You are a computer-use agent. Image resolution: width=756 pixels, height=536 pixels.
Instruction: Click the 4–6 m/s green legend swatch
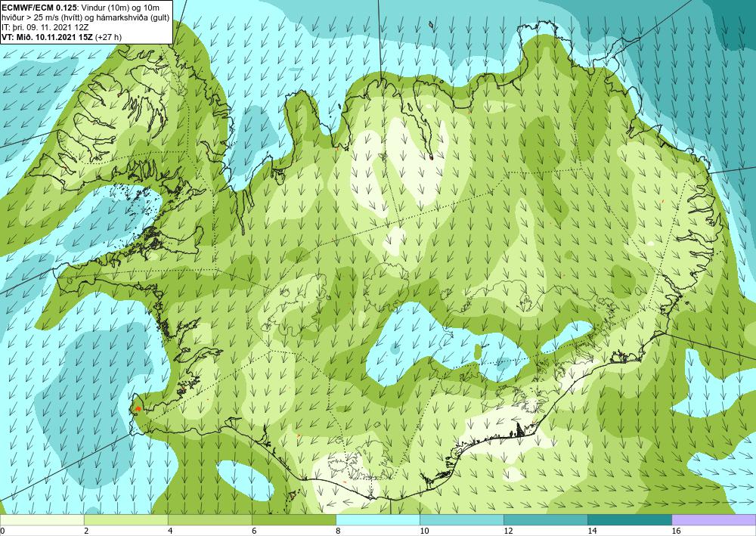pyautogui.click(x=209, y=520)
